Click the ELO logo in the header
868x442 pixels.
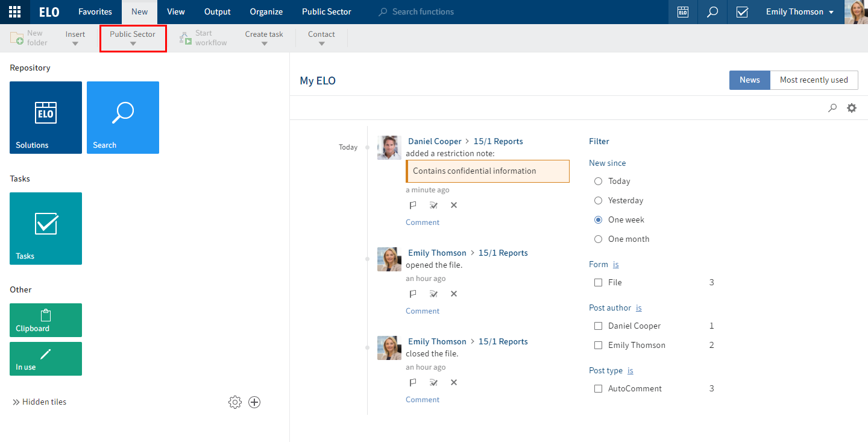[49, 11]
